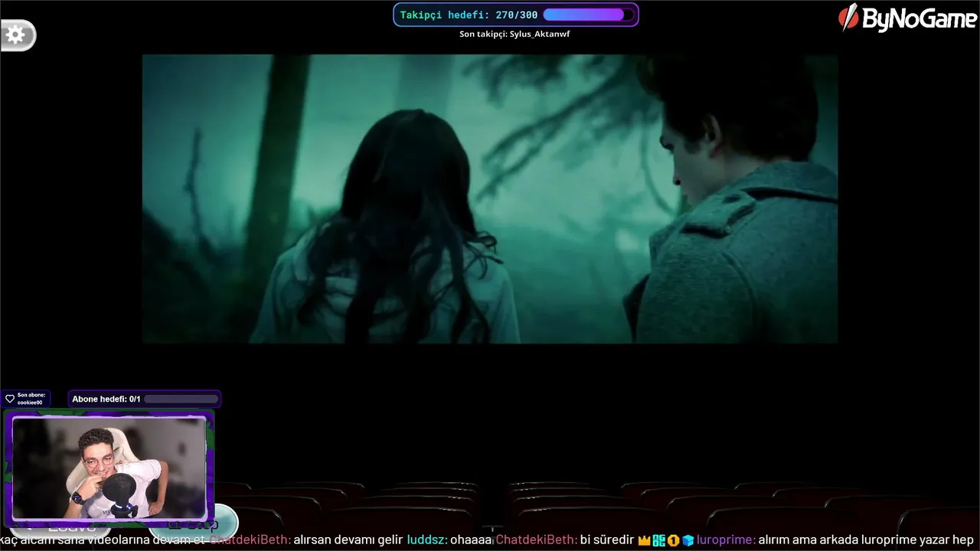Click the pink ChatdekiBeth username before 'alırsan'
Screen dimensions: 980x551
coord(250,540)
